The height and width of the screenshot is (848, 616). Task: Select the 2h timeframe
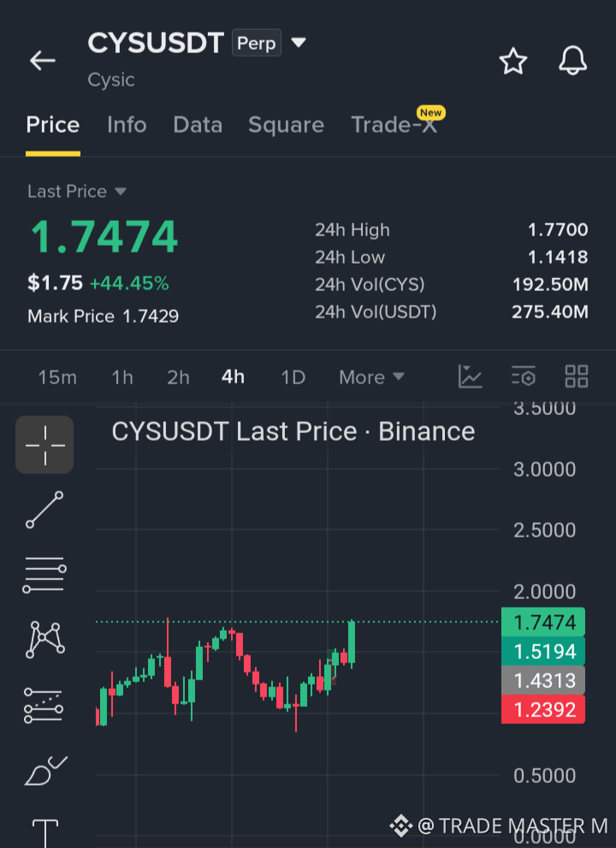pos(178,377)
